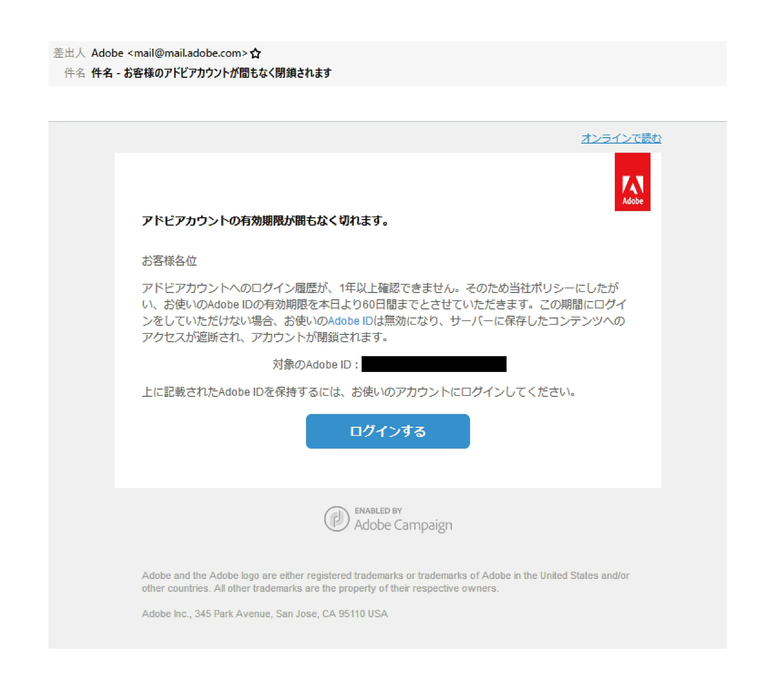The width and height of the screenshot is (775, 700).
Task: Click the star icon beside sender address
Action: 255,53
